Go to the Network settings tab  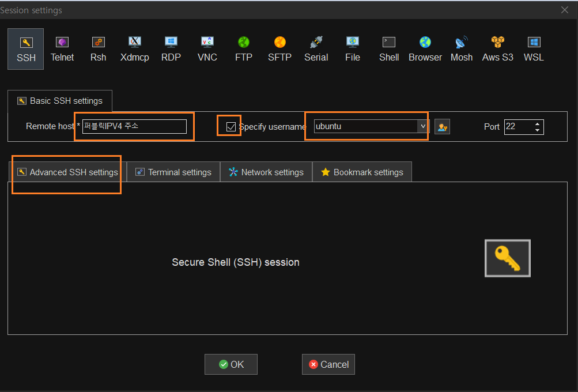click(x=266, y=172)
